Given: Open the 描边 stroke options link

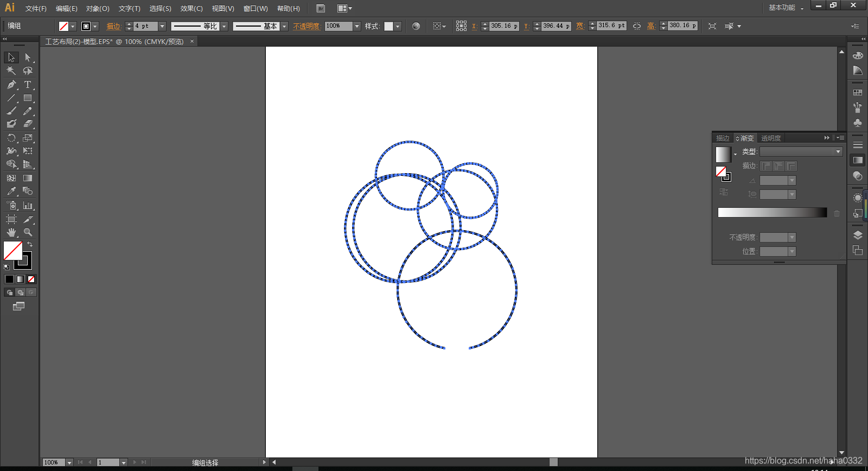Looking at the screenshot, I should (113, 26).
